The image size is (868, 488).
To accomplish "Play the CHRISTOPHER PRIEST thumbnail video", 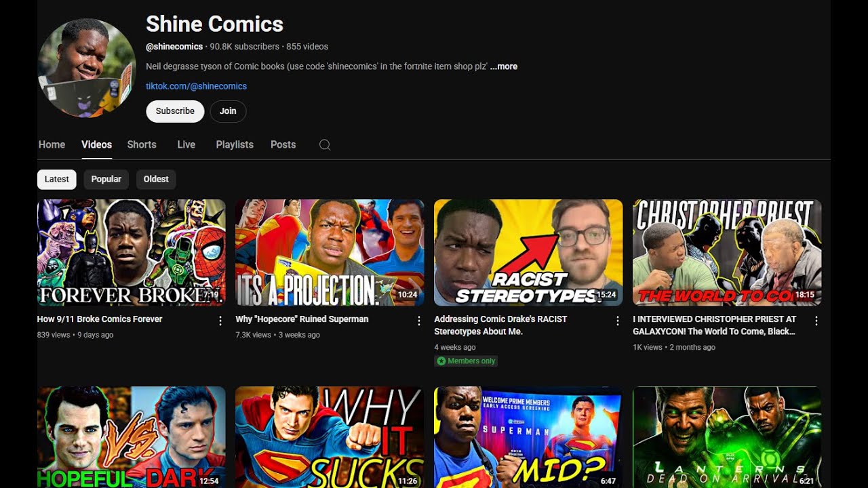I will pos(727,253).
